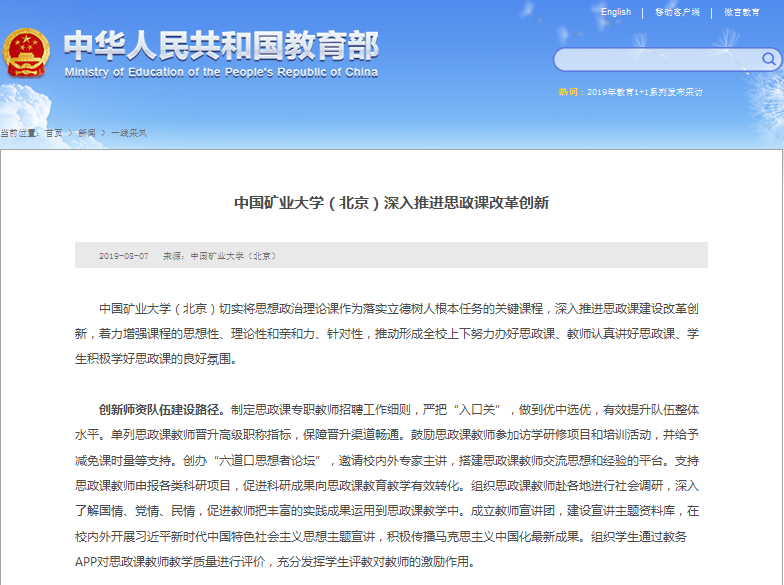The image size is (784, 585).
Task: Switch site language to English
Action: (x=616, y=12)
